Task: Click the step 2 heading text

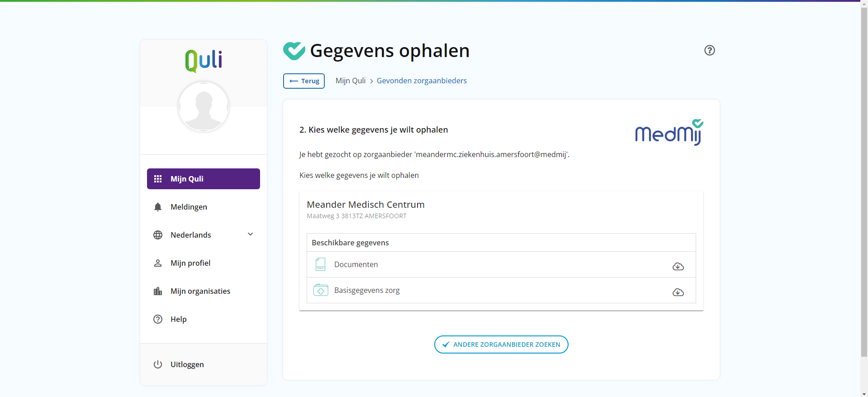Action: 374,130
